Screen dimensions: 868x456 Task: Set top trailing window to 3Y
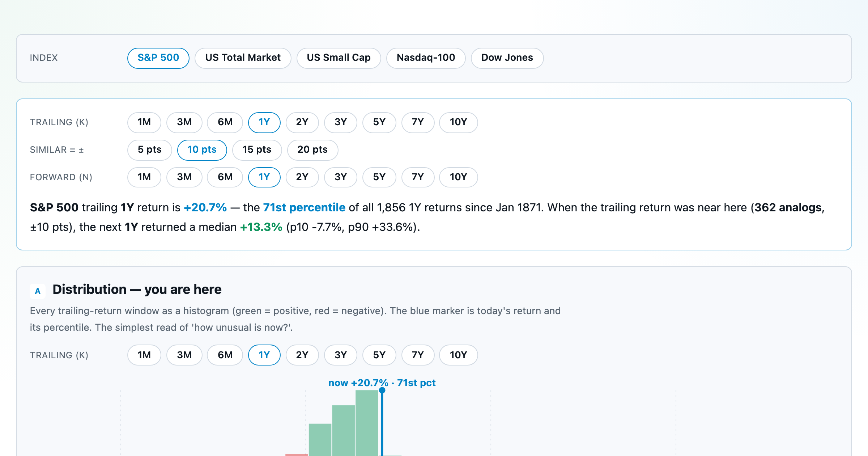[341, 122]
